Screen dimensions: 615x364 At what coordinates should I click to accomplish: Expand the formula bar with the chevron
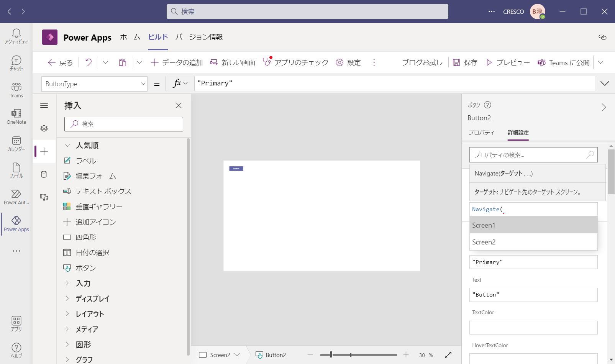coord(605,84)
